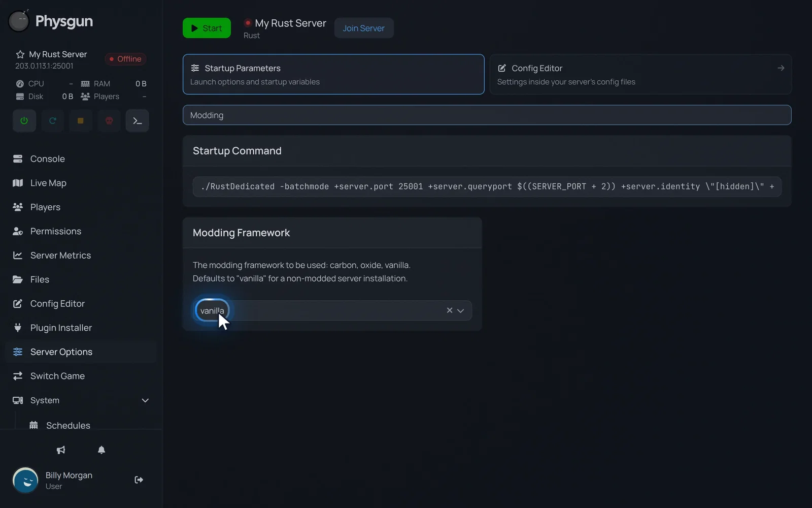This screenshot has height=508, width=812.
Task: Open the terminal console icon button
Action: pos(138,121)
